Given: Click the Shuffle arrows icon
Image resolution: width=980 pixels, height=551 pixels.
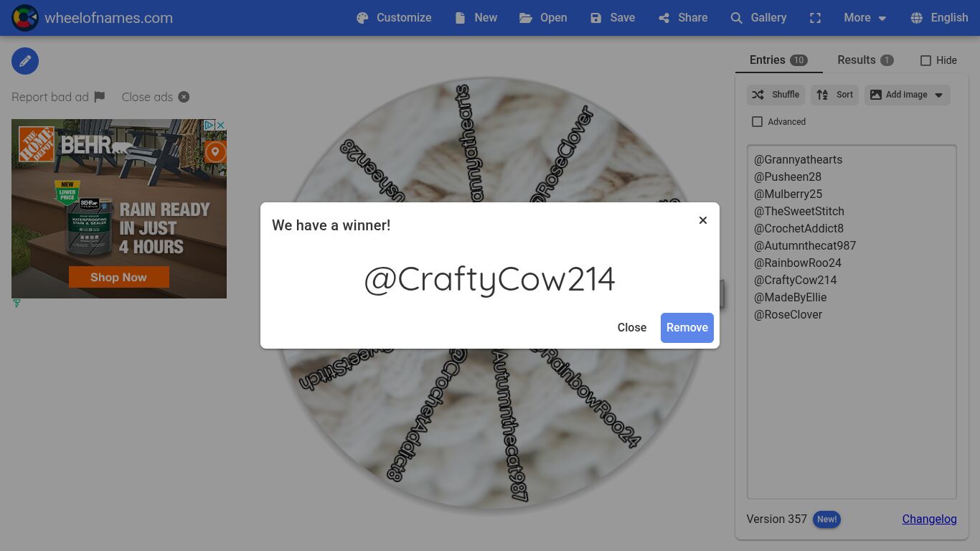Looking at the screenshot, I should [758, 95].
